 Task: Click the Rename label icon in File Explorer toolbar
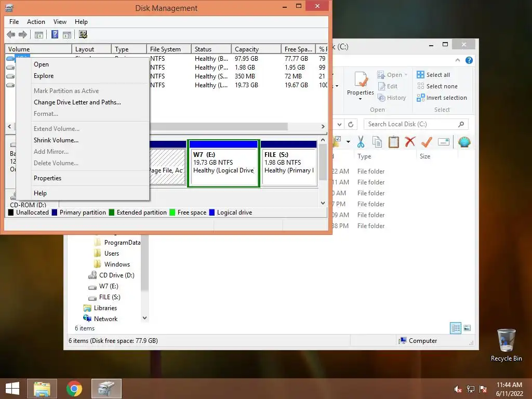coord(444,142)
